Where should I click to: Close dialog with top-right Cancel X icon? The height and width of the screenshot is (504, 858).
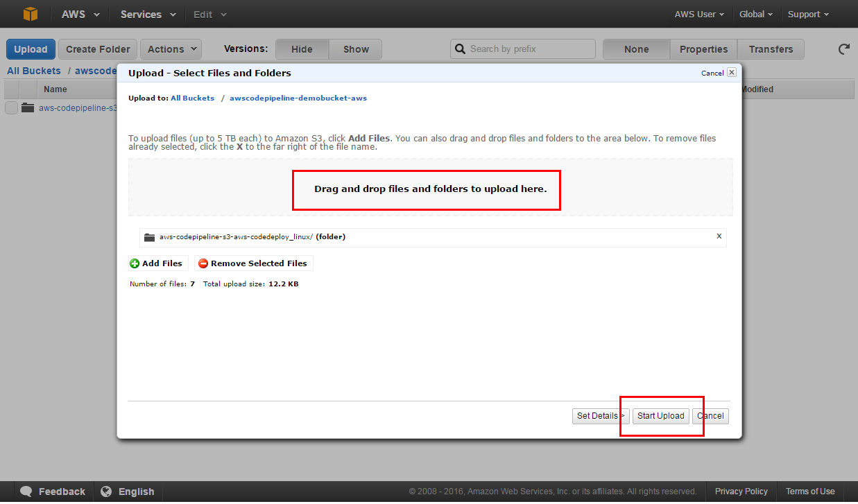coord(731,73)
